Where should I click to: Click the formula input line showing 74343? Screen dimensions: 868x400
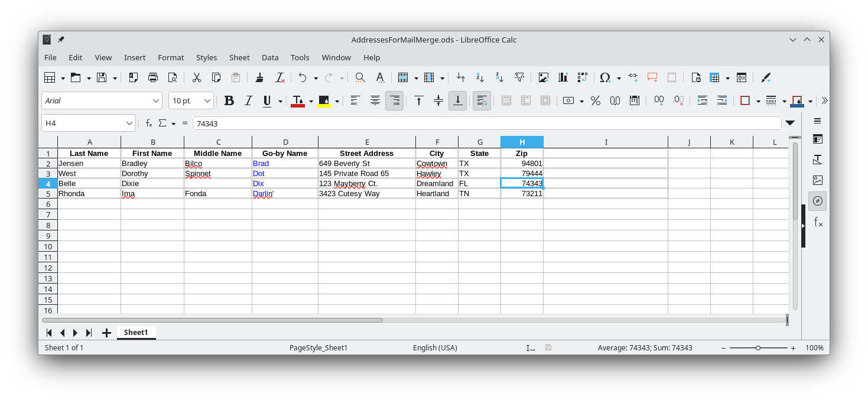click(485, 123)
